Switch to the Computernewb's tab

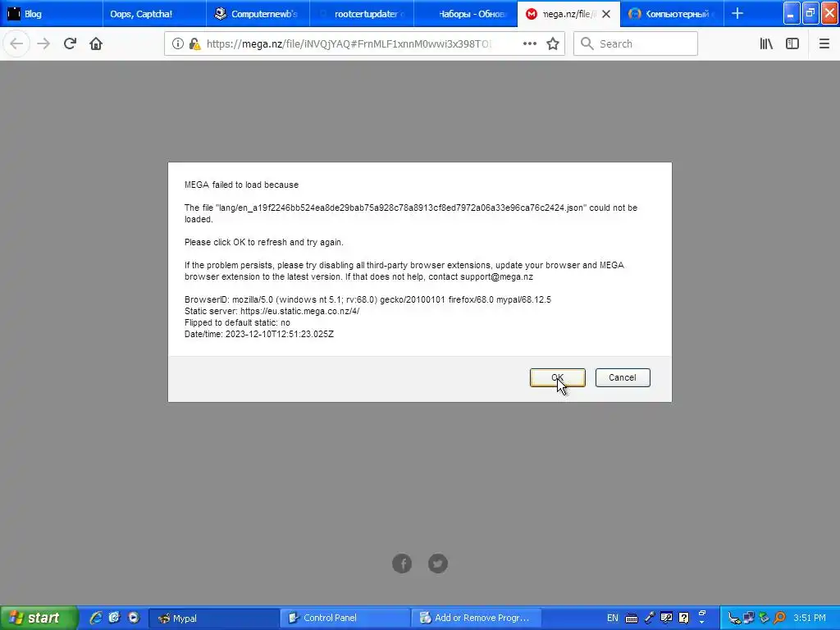coord(258,14)
